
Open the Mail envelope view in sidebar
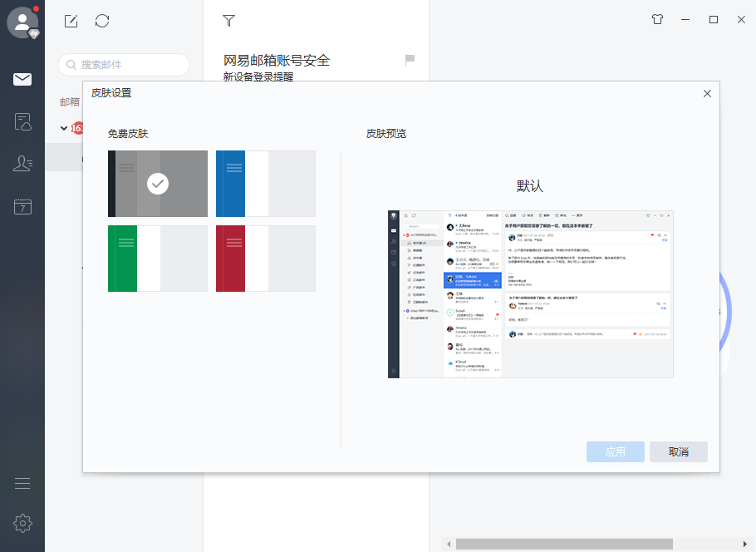(x=22, y=79)
